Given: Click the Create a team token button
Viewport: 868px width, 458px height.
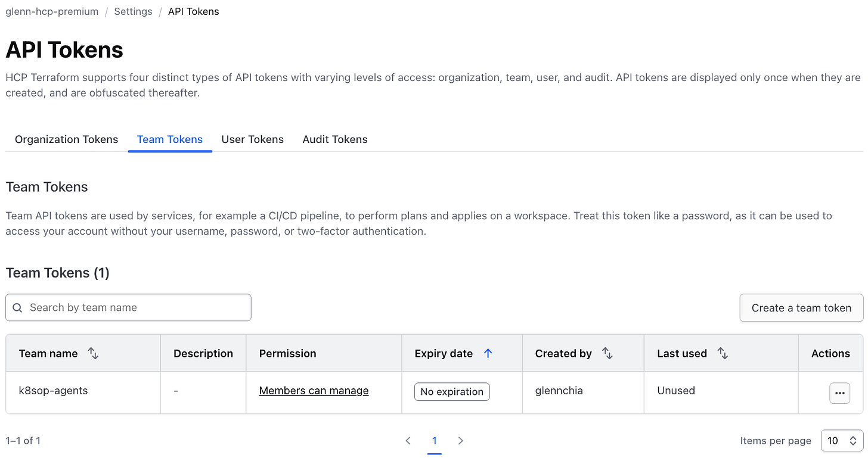Looking at the screenshot, I should 801,308.
